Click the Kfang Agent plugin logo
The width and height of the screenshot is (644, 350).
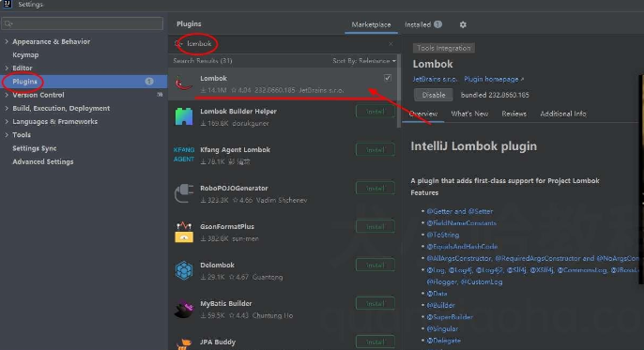(x=184, y=155)
